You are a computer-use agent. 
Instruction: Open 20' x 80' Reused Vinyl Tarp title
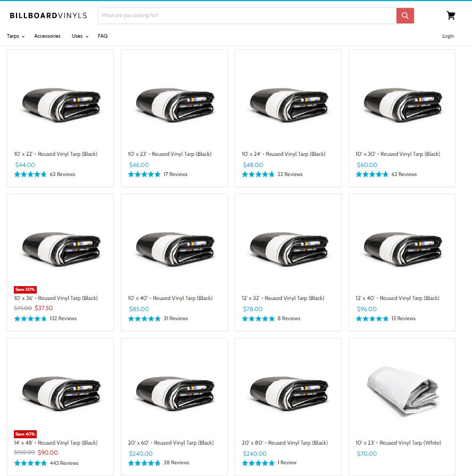pyautogui.click(x=285, y=442)
